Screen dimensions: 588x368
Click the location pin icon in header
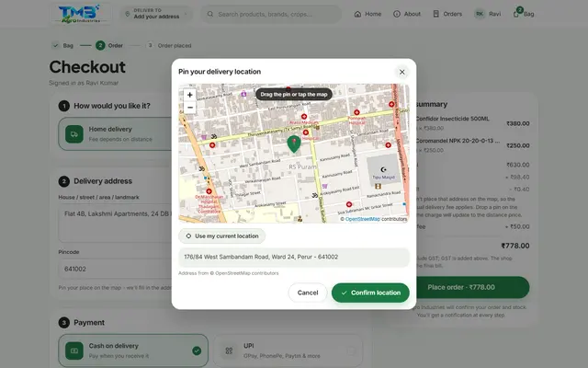[128, 14]
